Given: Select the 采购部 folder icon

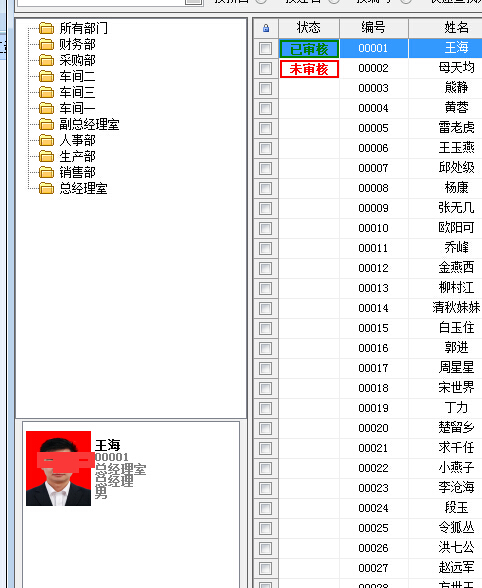Looking at the screenshot, I should coord(47,60).
